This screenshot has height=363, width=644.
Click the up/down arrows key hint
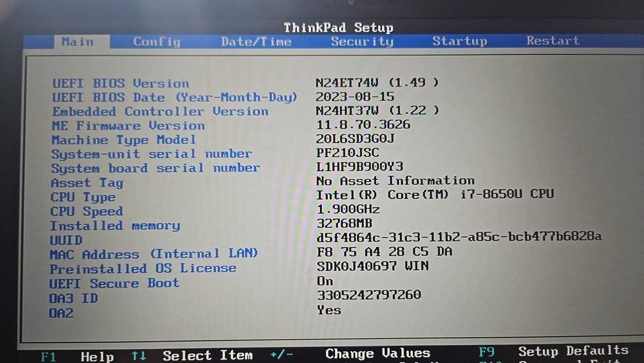[139, 356]
